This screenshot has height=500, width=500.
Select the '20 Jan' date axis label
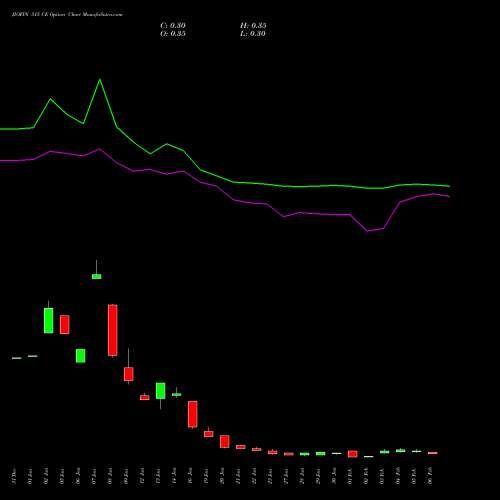222,476
